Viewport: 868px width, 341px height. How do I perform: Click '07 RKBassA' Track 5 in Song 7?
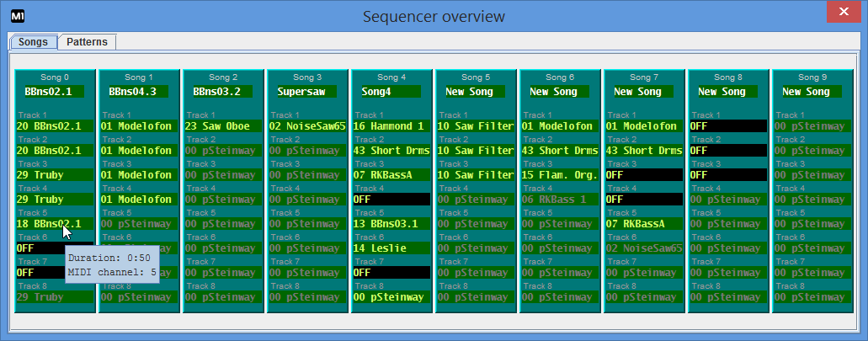(x=644, y=224)
